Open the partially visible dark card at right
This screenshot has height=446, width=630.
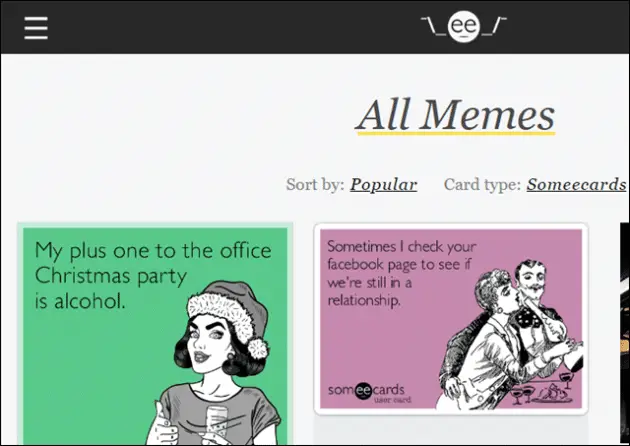[625, 333]
